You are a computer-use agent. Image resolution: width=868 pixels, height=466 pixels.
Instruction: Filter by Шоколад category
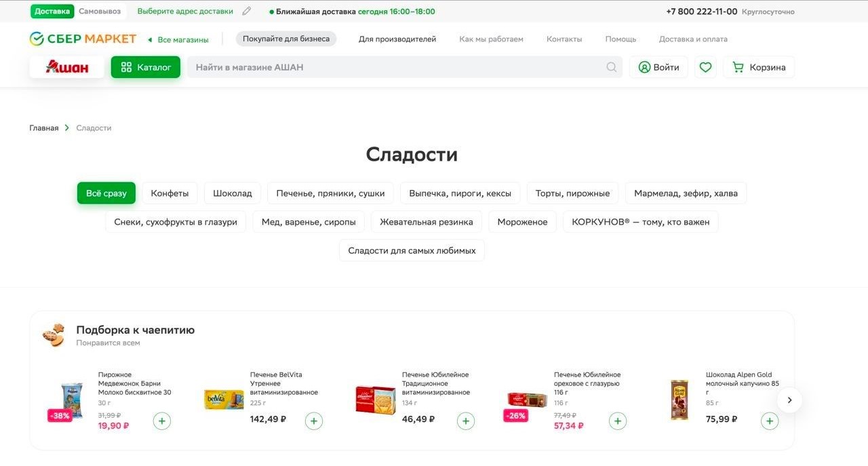click(x=233, y=193)
